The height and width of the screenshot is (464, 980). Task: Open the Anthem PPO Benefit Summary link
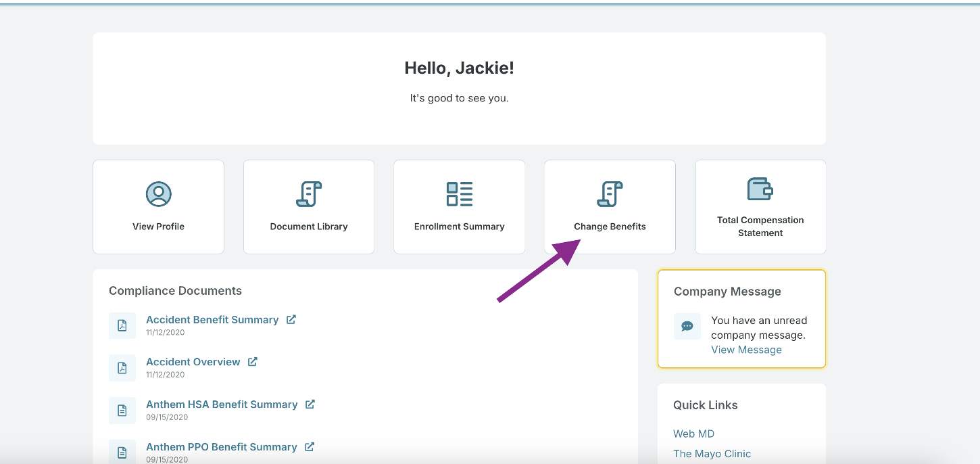222,447
